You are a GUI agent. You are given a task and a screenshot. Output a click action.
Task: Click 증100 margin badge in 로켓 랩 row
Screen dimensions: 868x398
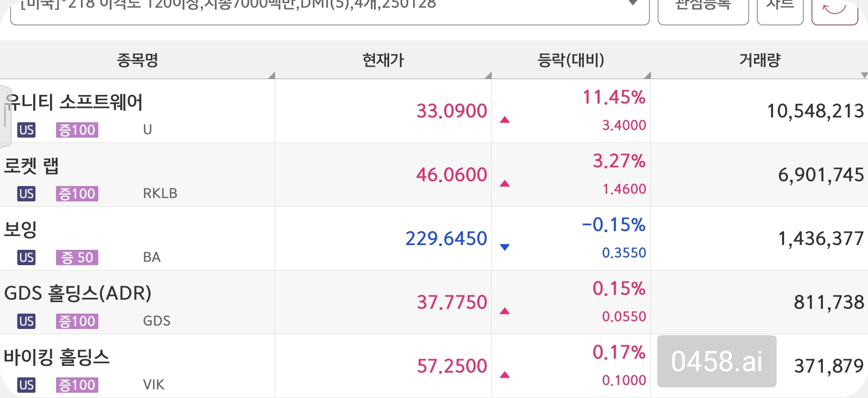click(77, 194)
